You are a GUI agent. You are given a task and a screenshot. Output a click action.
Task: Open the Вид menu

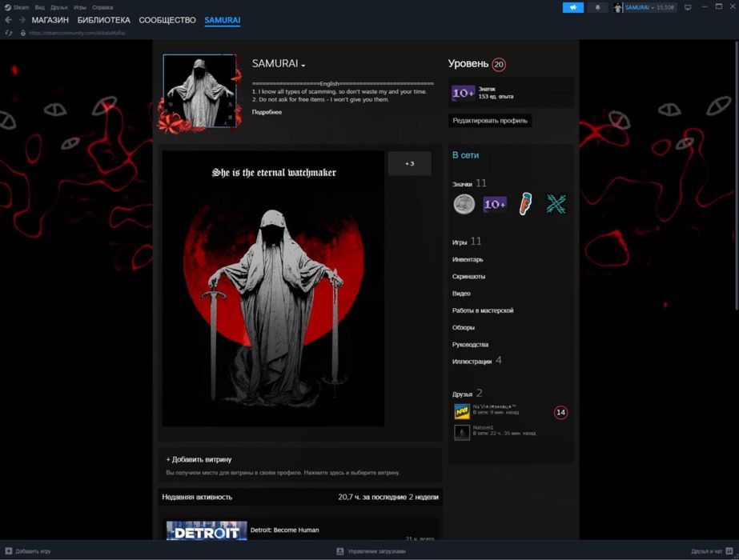tap(39, 7)
